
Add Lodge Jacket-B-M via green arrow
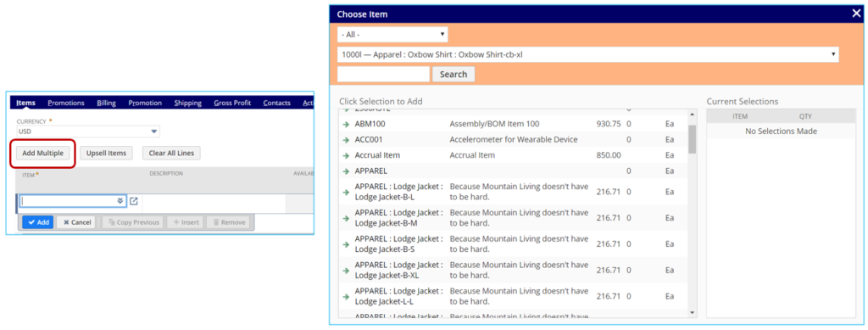click(x=346, y=218)
